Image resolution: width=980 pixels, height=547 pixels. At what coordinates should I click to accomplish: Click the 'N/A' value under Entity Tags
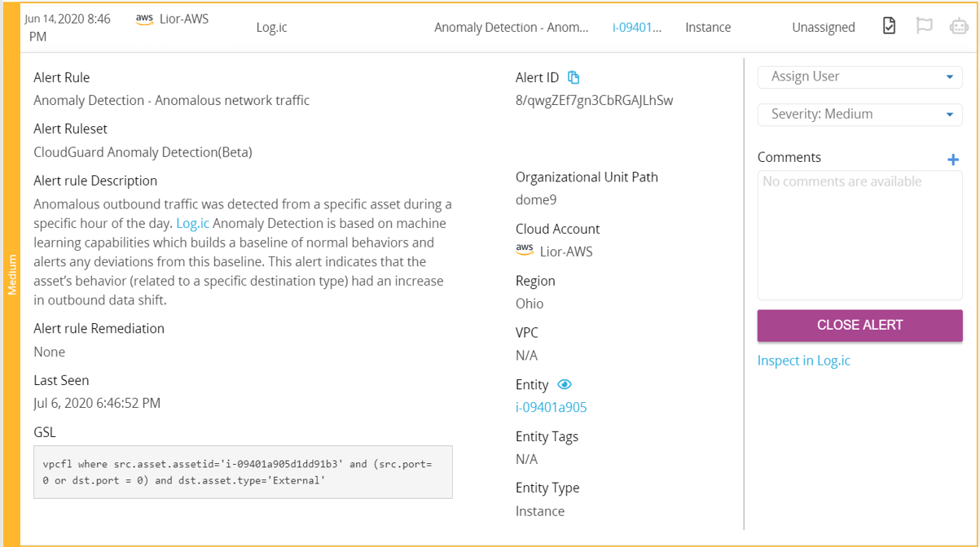[527, 459]
